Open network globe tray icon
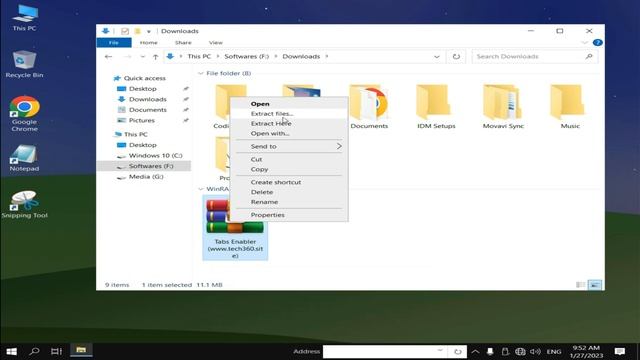 520,351
